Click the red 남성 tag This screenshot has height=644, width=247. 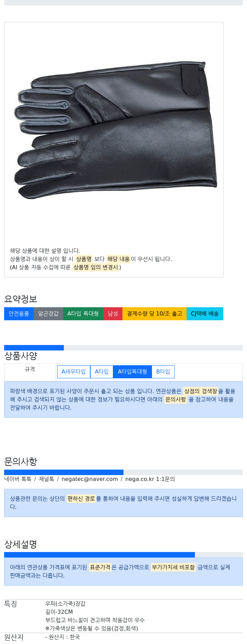click(x=113, y=314)
